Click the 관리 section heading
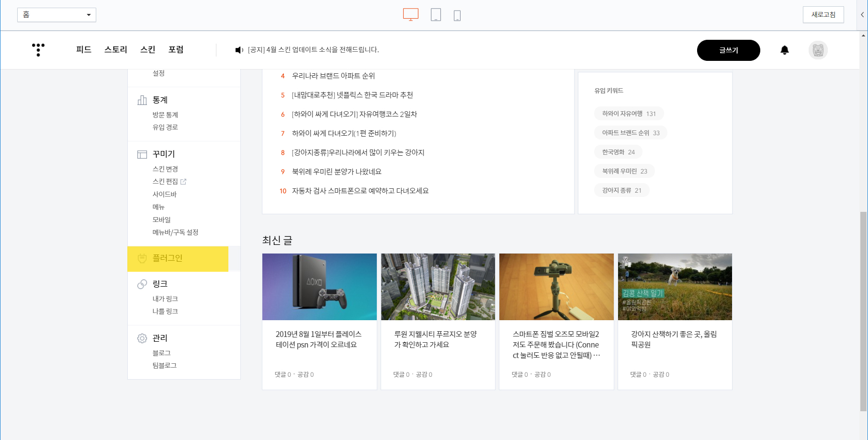868x440 pixels. point(160,338)
